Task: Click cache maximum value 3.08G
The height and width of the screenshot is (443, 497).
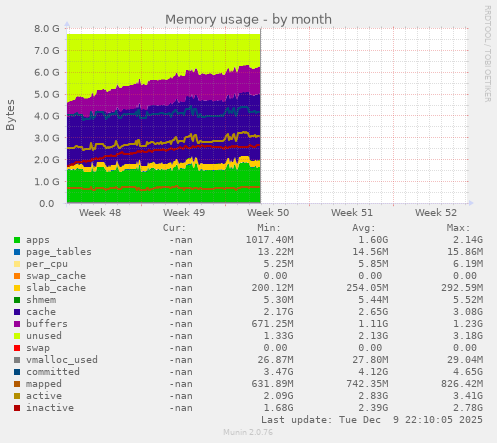Action: 468,312
